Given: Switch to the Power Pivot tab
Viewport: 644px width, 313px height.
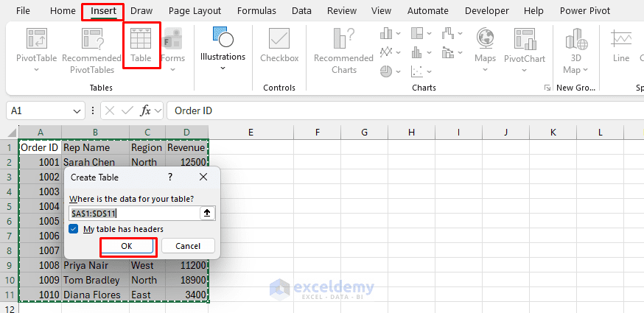Looking at the screenshot, I should [585, 11].
